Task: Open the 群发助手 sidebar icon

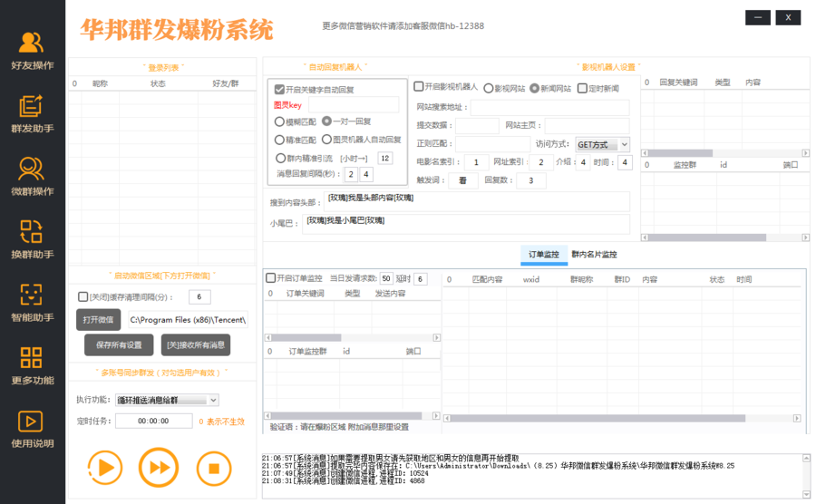Action: (x=31, y=106)
